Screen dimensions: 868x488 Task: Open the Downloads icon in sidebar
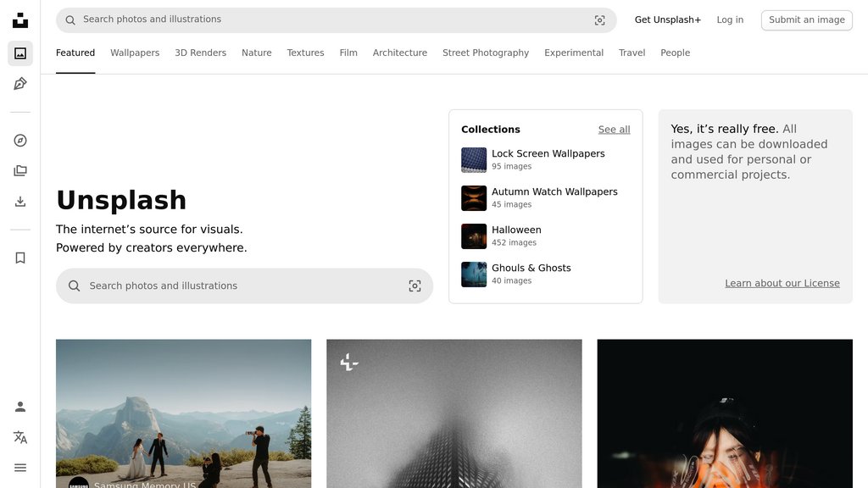point(19,201)
